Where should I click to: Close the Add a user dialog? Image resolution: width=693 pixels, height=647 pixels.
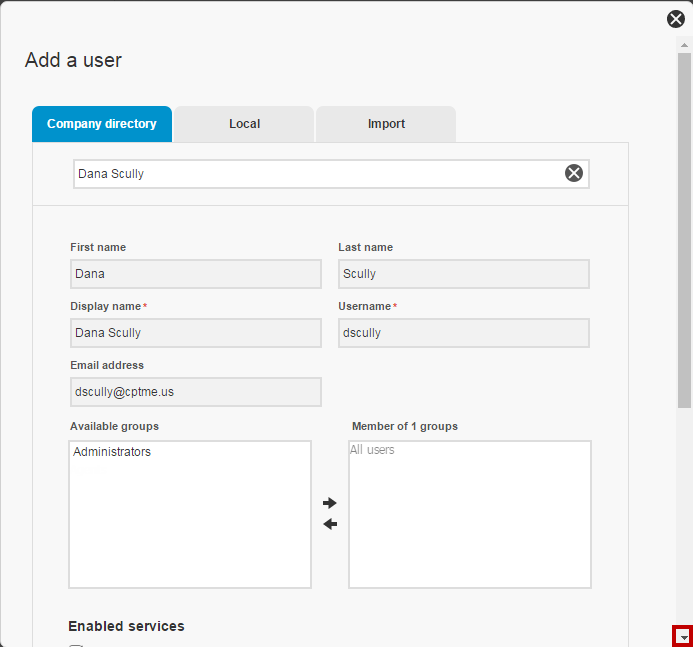675,19
